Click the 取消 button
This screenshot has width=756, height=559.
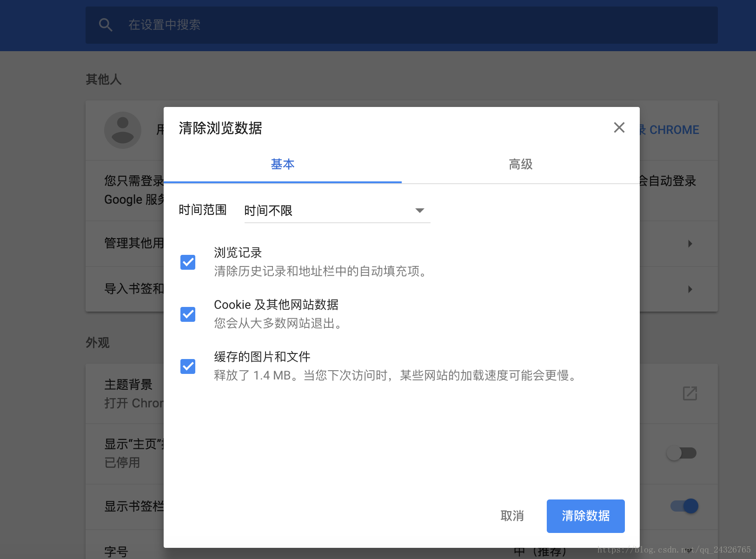click(x=512, y=516)
